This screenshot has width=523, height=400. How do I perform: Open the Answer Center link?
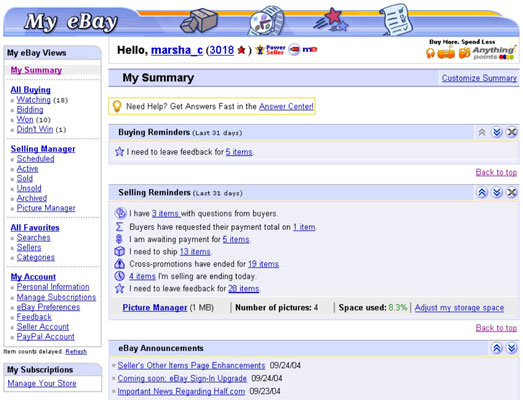click(286, 106)
